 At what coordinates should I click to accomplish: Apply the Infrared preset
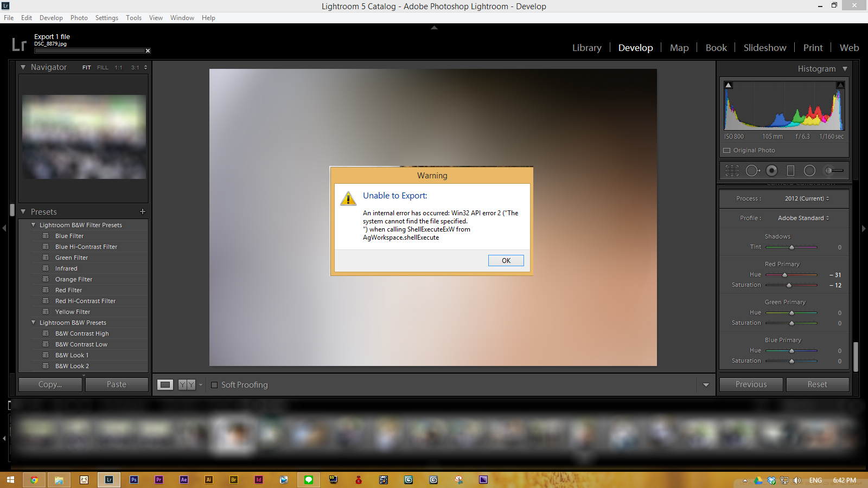[66, 268]
